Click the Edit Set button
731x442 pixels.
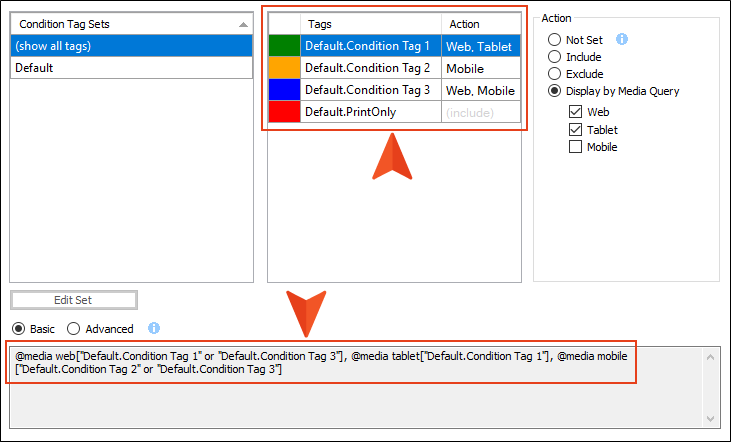[74, 300]
